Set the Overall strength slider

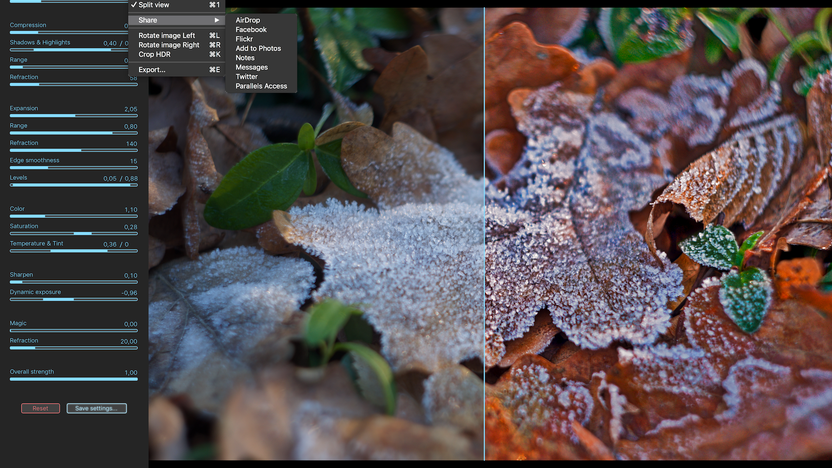[x=74, y=379]
